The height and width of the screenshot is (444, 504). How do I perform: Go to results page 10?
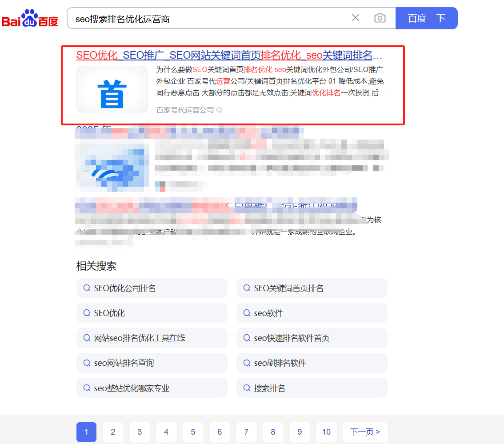click(x=326, y=432)
